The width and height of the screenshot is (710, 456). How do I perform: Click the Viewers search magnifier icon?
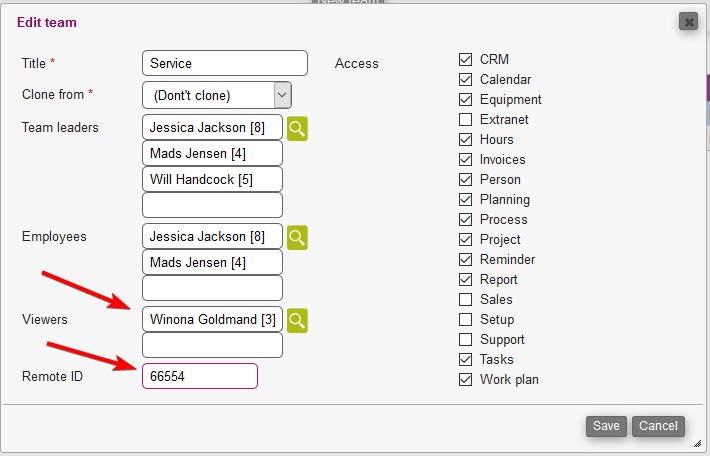[297, 320]
